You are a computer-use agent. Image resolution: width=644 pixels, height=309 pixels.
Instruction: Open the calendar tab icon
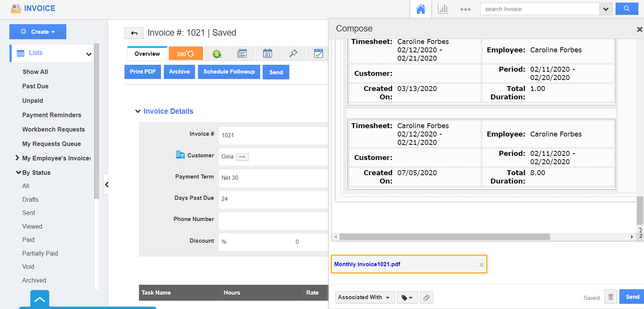pos(268,54)
